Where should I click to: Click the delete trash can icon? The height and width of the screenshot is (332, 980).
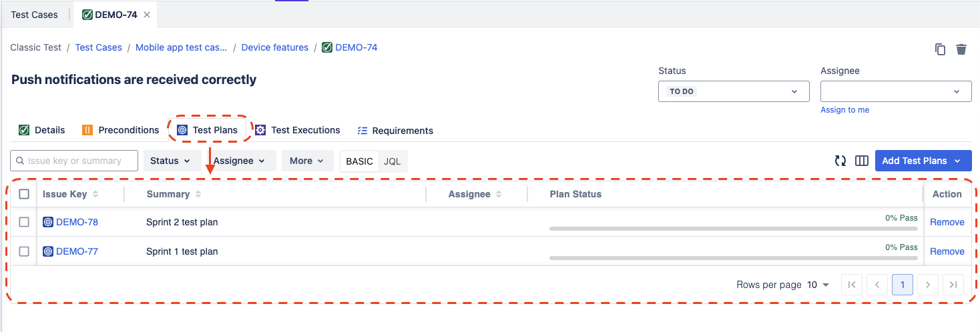[x=961, y=49]
